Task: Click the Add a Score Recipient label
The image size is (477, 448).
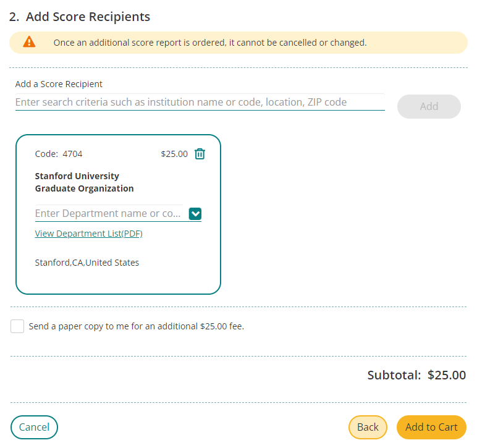Action: pyautogui.click(x=59, y=84)
